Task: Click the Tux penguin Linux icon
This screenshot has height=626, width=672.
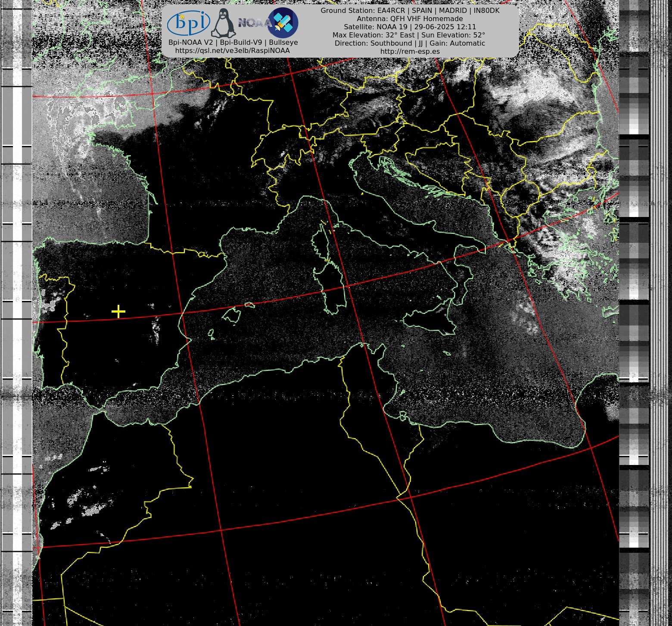Action: click(223, 23)
